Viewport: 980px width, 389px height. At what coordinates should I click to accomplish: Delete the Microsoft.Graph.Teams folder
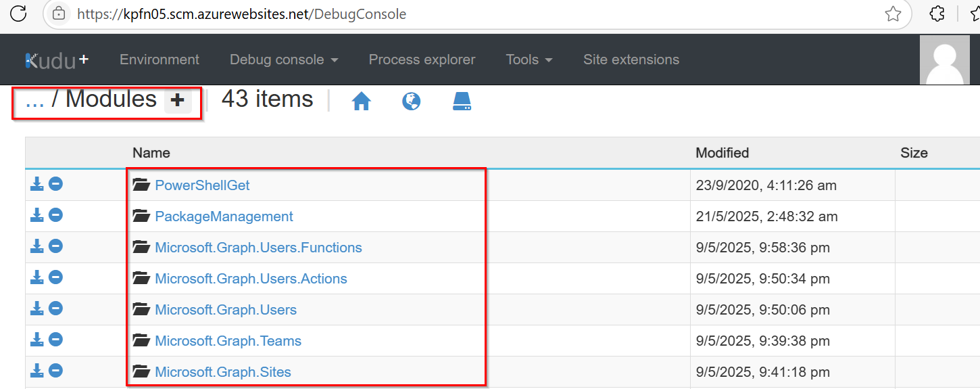[x=56, y=340]
